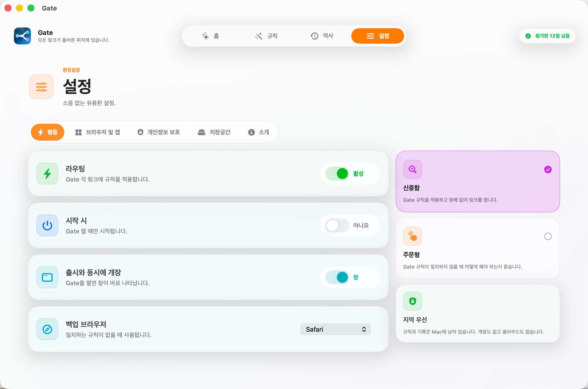Select the 행동 settings tab
The width and height of the screenshot is (588, 389).
click(48, 132)
